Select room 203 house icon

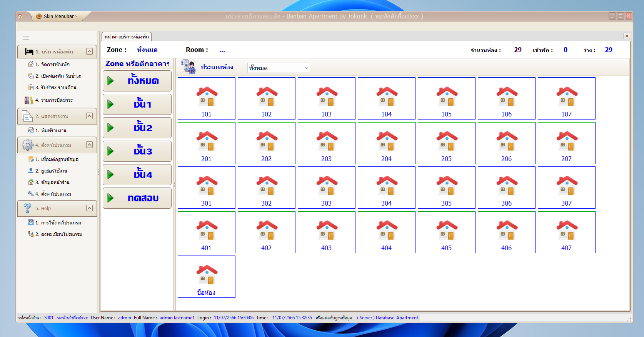tap(327, 141)
